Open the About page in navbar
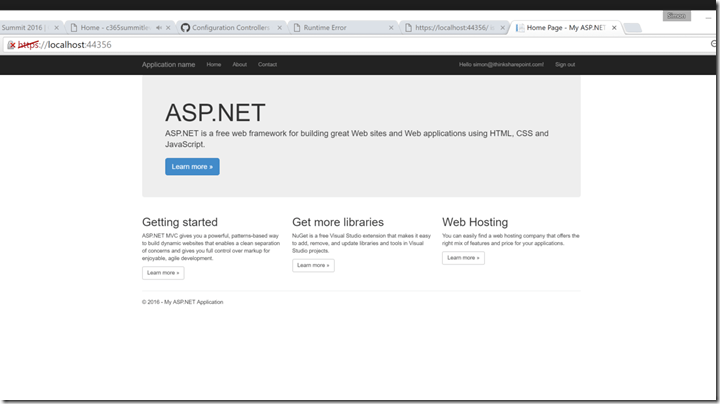720x404 pixels. (x=240, y=65)
